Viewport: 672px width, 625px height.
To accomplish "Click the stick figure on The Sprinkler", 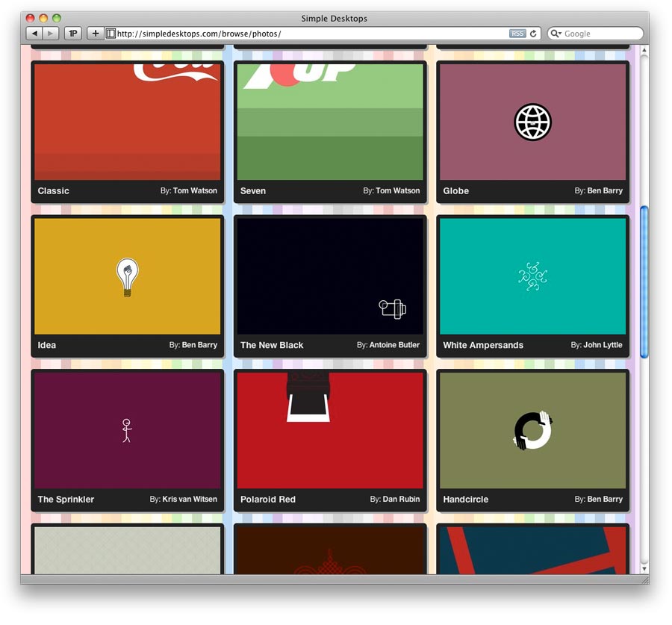I will (x=126, y=430).
